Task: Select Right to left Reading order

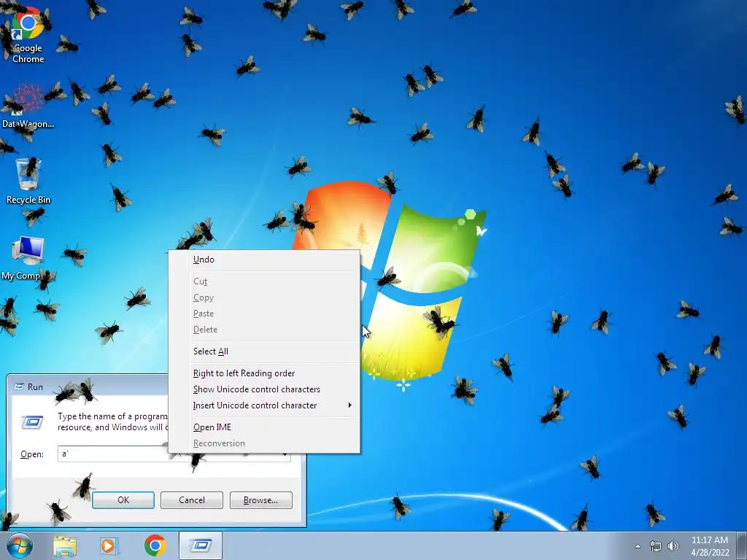Action: 264,373
